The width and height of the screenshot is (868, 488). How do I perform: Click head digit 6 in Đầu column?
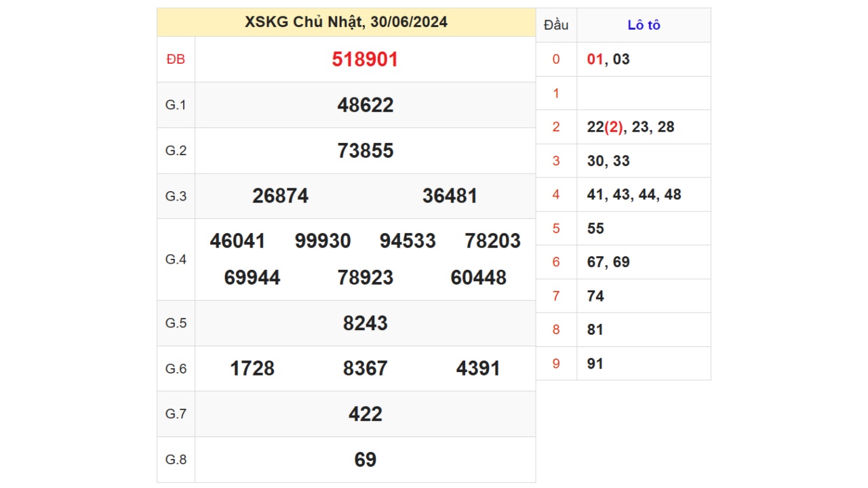[556, 262]
